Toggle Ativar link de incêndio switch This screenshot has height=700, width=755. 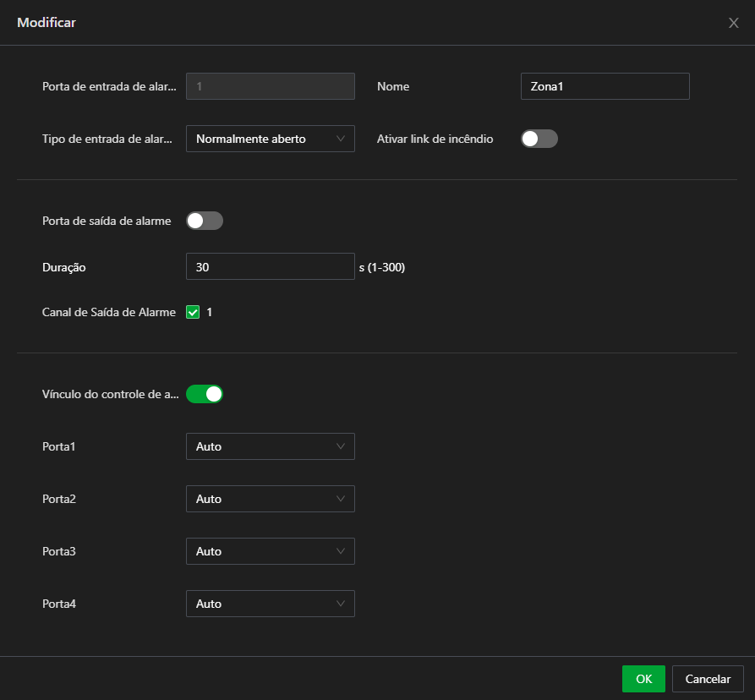click(x=539, y=139)
